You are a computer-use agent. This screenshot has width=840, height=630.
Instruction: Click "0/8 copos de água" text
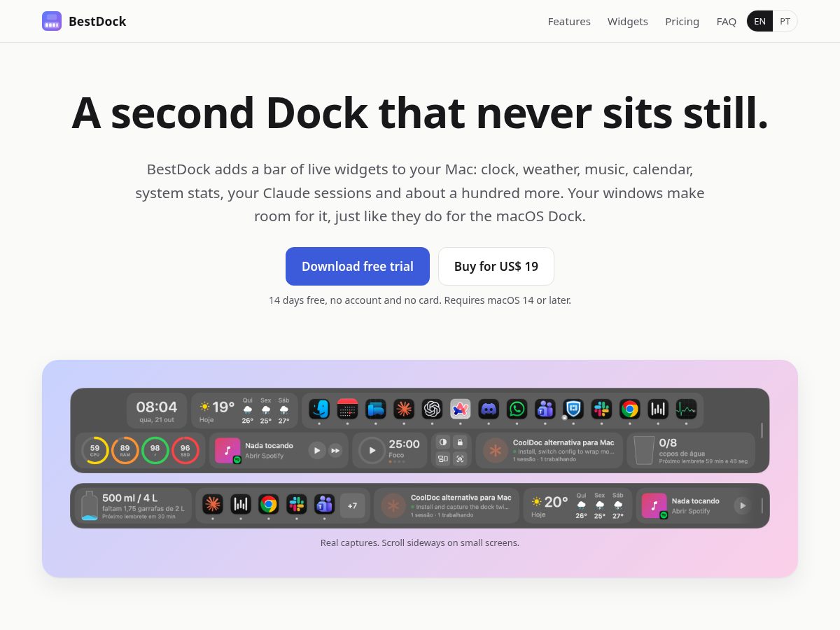pyautogui.click(x=682, y=447)
